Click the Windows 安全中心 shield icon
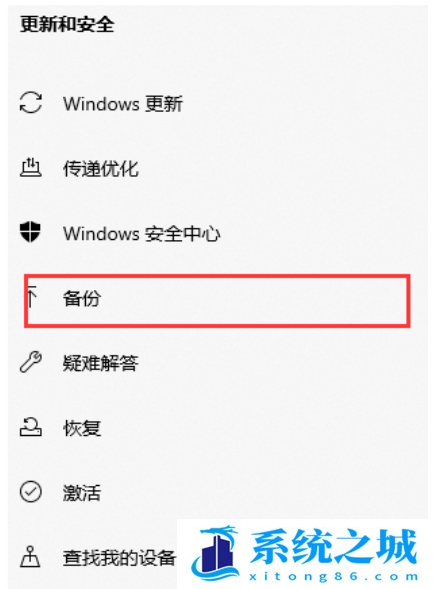 [30, 232]
